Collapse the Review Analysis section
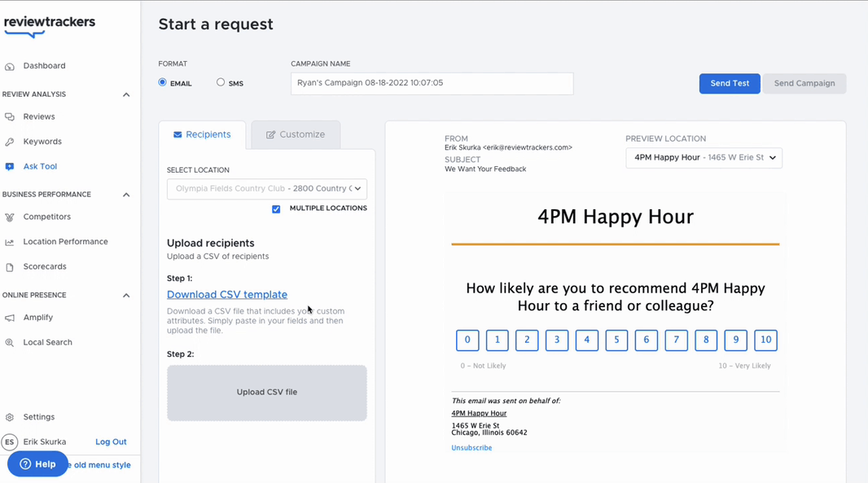The image size is (868, 483). [x=126, y=94]
